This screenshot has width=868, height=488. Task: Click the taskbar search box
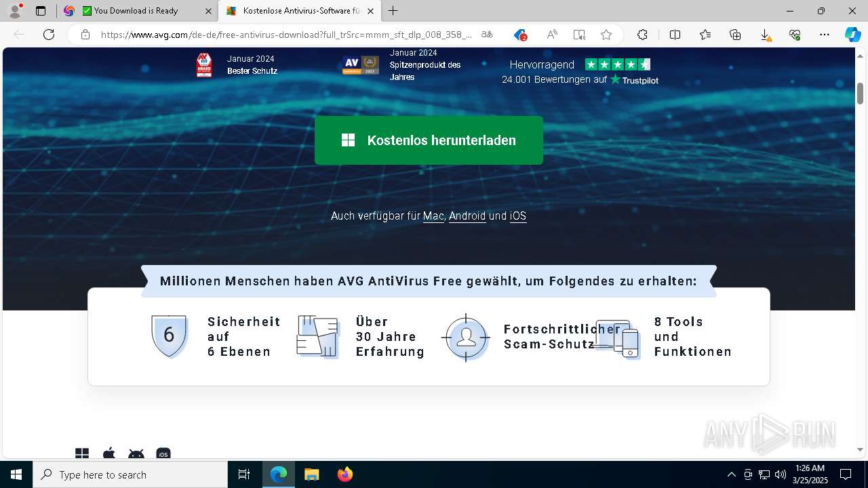[x=130, y=474]
